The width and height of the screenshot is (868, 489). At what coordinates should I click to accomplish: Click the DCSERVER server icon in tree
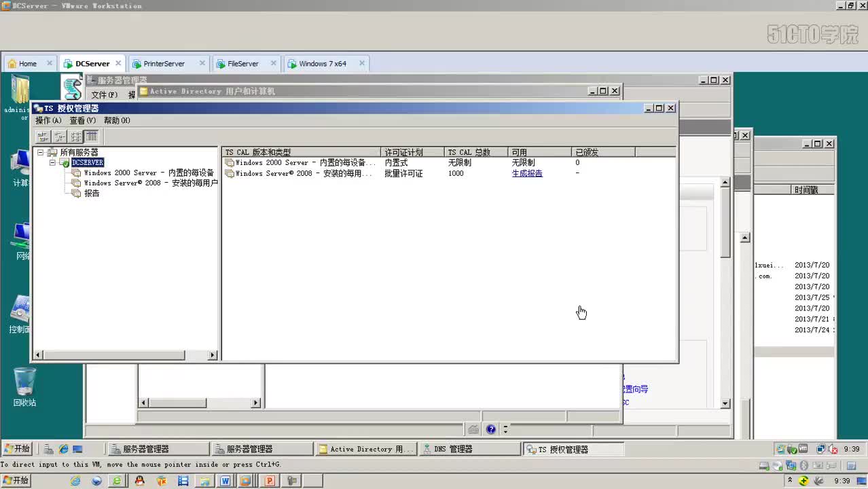65,162
